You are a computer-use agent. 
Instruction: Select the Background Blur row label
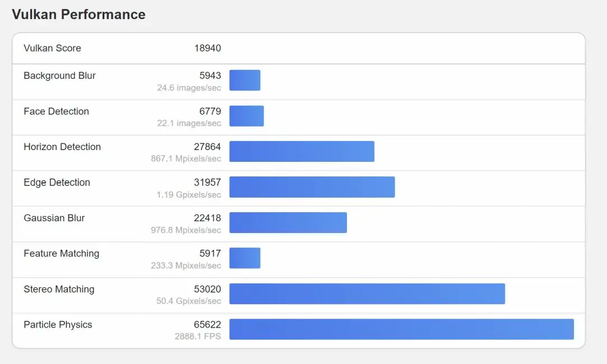tap(59, 76)
